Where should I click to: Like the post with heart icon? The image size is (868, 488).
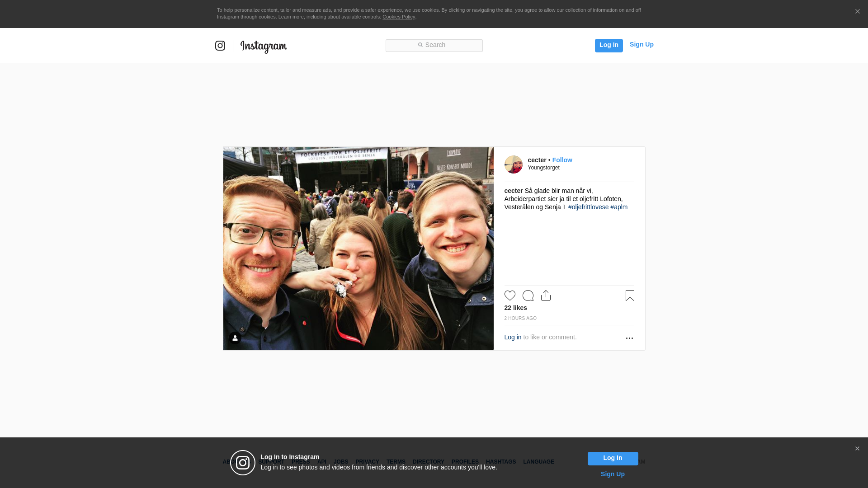point(509,296)
